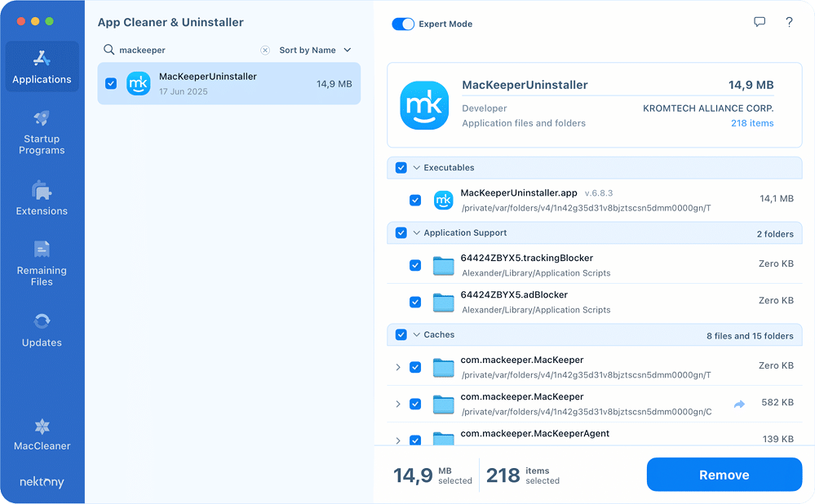Click the v.6.8.3 version label
The width and height of the screenshot is (815, 504).
coord(599,193)
